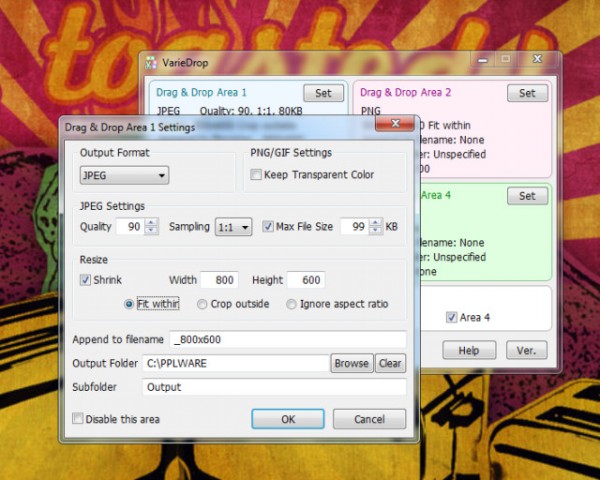Select the Crop outside radio option
This screenshot has width=600, height=480.
point(202,304)
